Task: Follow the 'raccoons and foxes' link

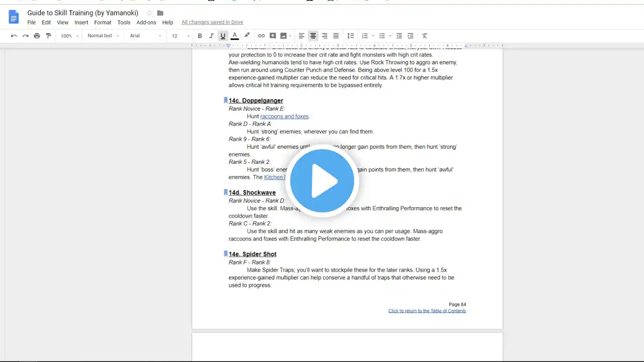Action: click(284, 117)
